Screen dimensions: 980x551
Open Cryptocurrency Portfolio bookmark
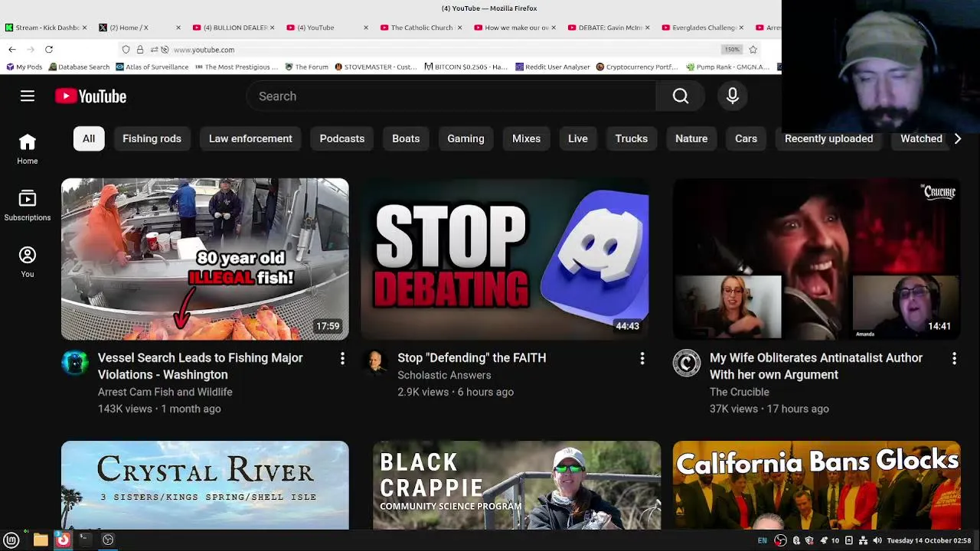(x=637, y=67)
